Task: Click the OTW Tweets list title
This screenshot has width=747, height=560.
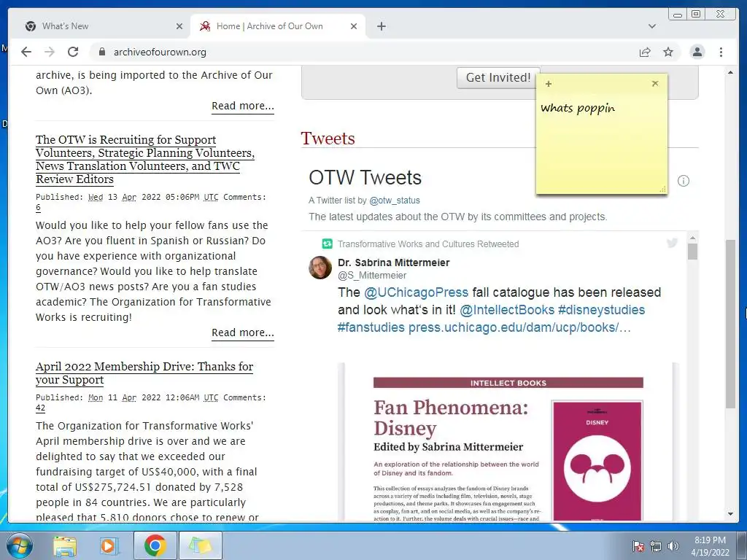Action: click(365, 178)
